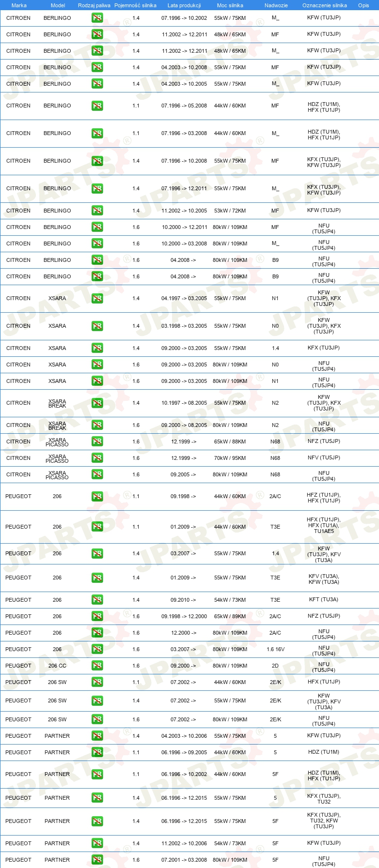The height and width of the screenshot is (868, 379).
Task: Click fuel icon for 206 SW 1.6 row
Action: coord(97,719)
